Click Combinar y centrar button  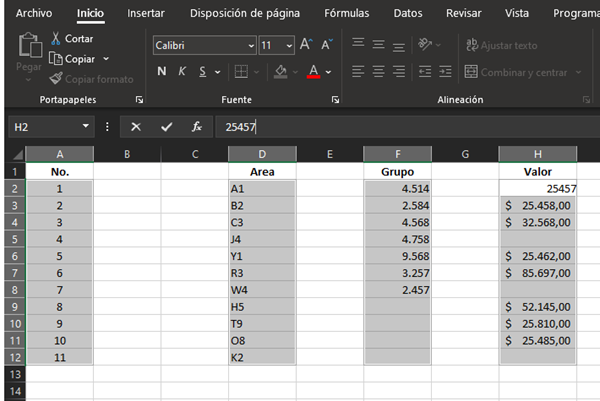(x=516, y=72)
